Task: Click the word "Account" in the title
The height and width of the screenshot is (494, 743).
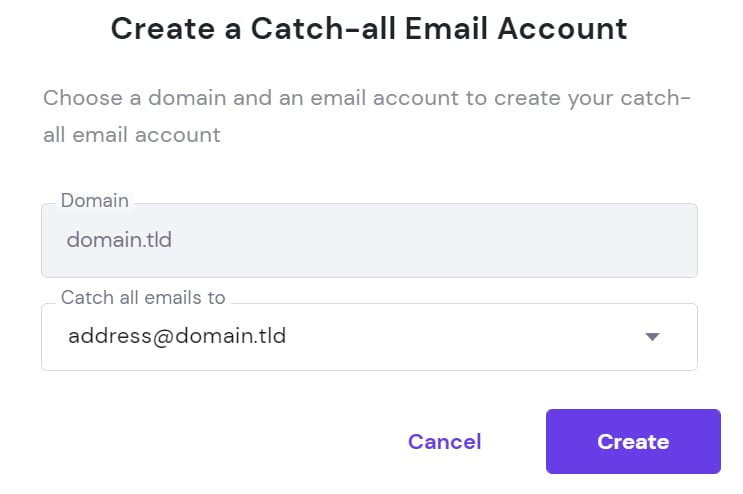Action: point(567,28)
